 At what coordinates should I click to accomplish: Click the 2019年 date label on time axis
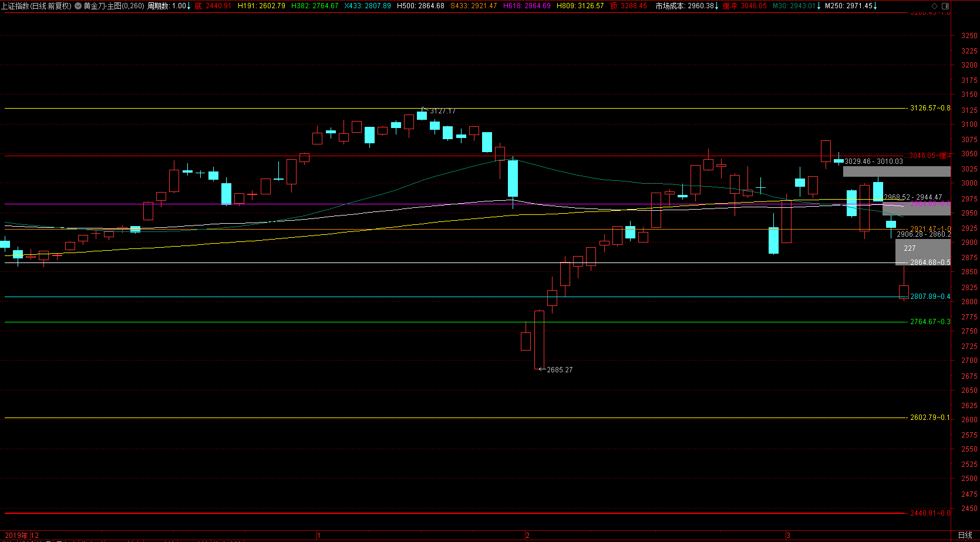click(x=16, y=536)
